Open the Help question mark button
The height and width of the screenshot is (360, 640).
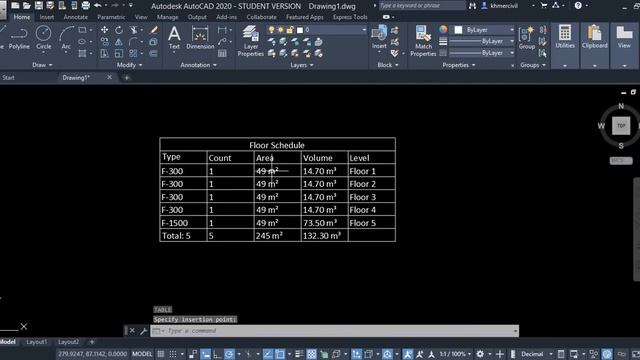point(578,6)
